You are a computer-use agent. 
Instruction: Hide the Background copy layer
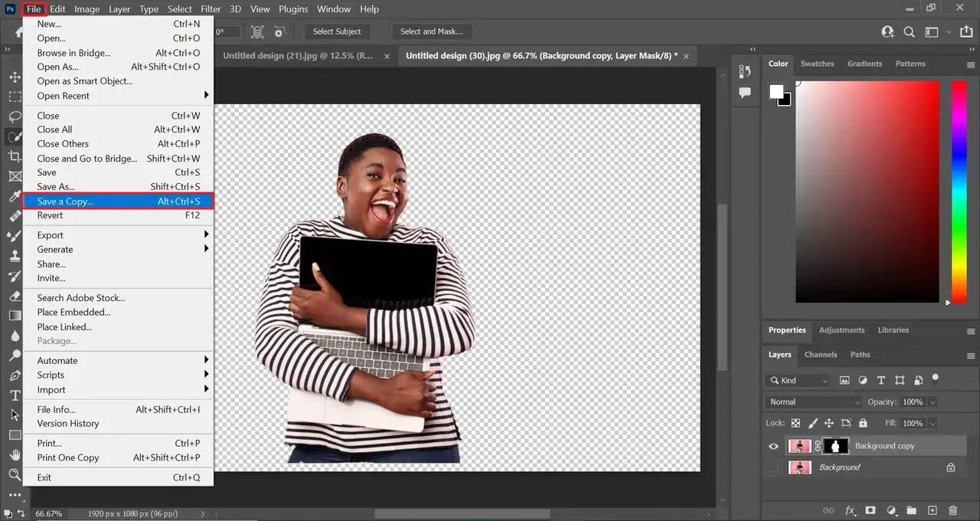coord(773,446)
